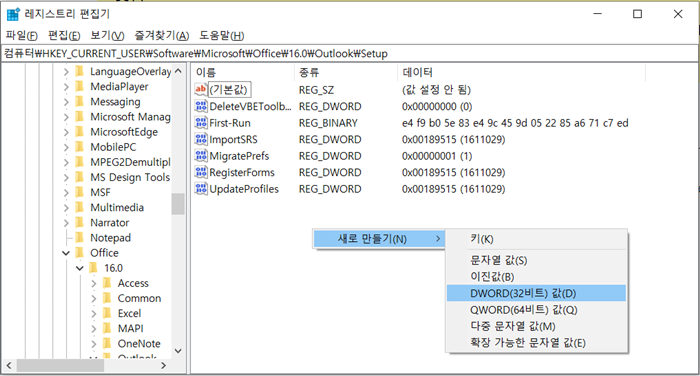Click the (기본값) string value icon
The height and width of the screenshot is (376, 700).
coord(201,89)
